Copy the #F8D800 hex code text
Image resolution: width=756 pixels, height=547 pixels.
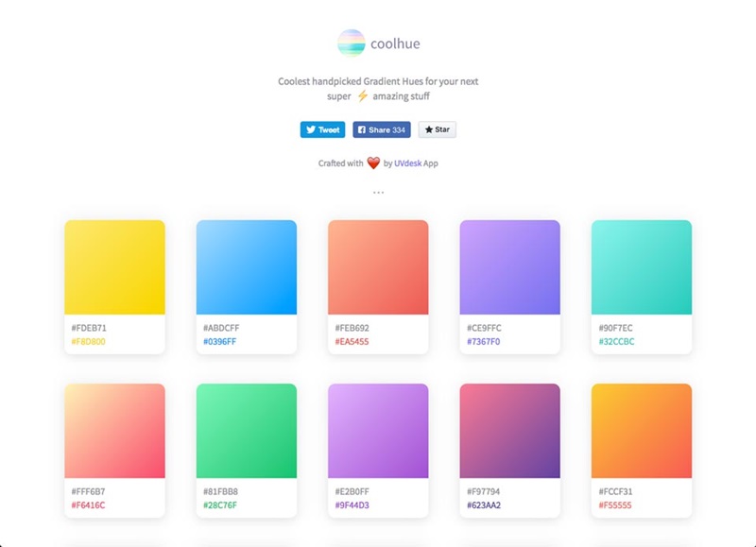[88, 341]
